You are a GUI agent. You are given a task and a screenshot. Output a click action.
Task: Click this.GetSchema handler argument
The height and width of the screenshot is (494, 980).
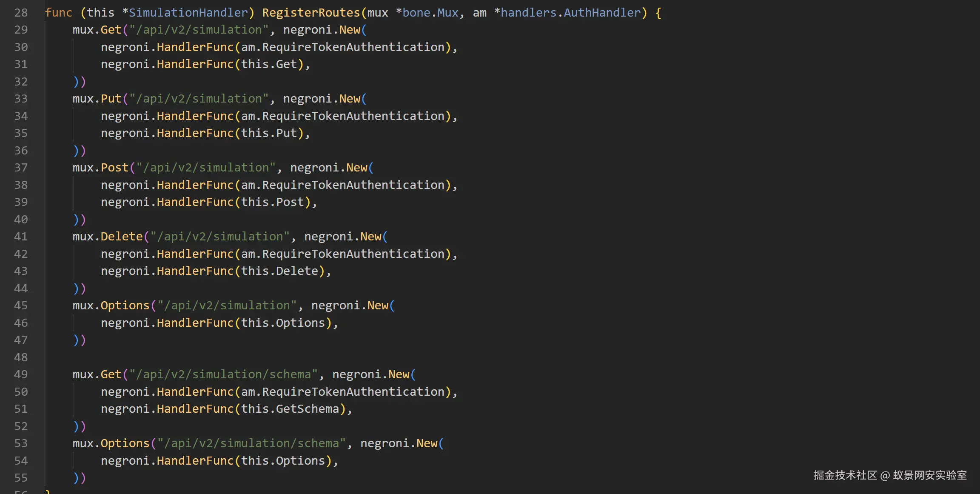click(x=290, y=409)
